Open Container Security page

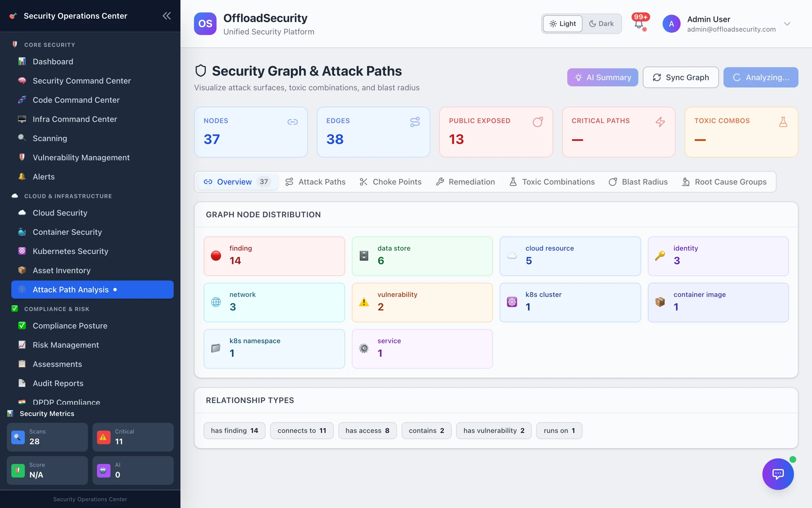coord(92,232)
